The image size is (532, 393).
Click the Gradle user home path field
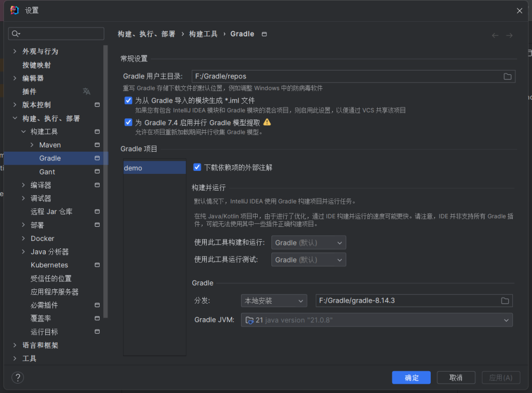[x=343, y=76]
